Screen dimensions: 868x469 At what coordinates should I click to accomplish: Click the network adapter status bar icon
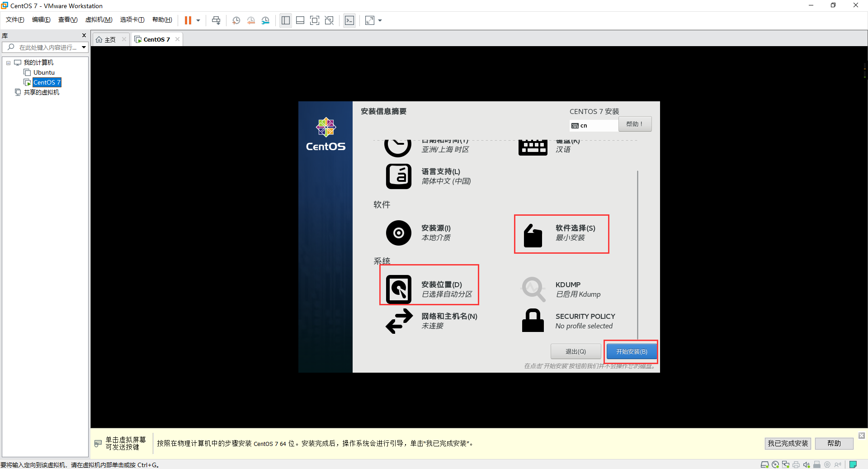(786, 464)
